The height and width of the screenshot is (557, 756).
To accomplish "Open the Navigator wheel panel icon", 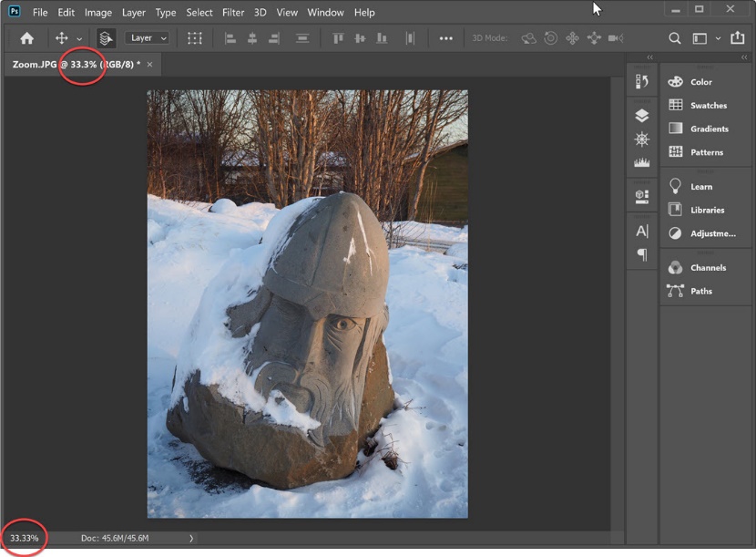I will point(642,139).
